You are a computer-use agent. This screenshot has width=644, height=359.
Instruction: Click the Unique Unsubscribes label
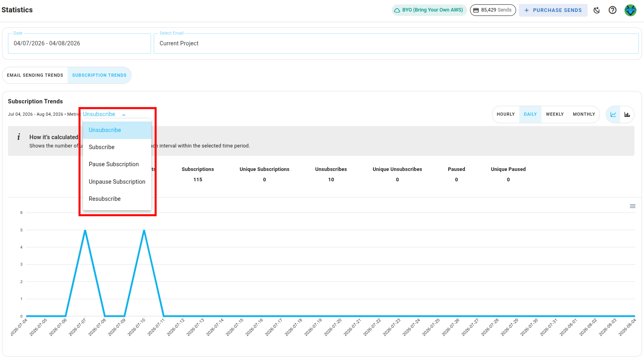click(397, 169)
